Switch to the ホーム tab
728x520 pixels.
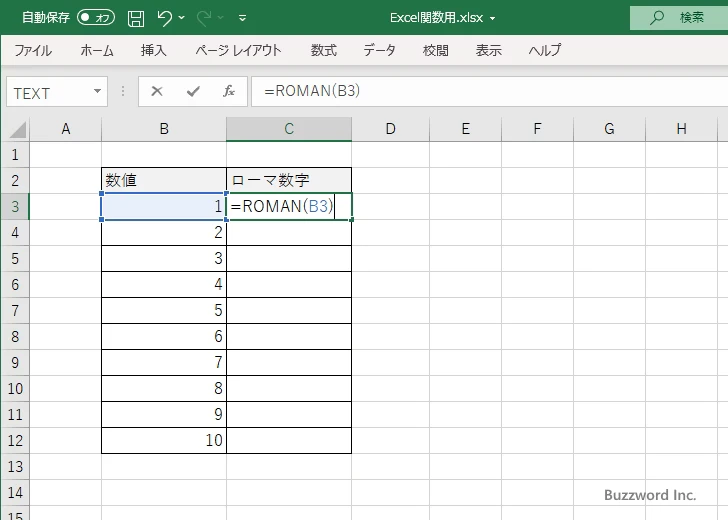[97, 50]
